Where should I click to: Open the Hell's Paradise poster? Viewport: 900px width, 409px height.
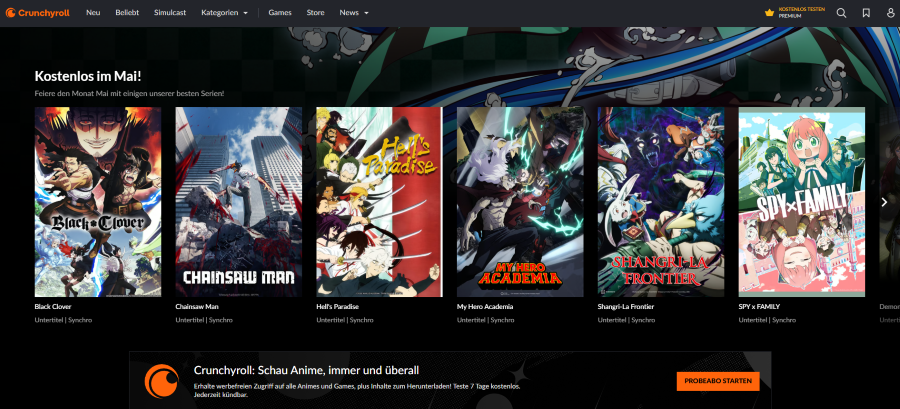point(379,202)
